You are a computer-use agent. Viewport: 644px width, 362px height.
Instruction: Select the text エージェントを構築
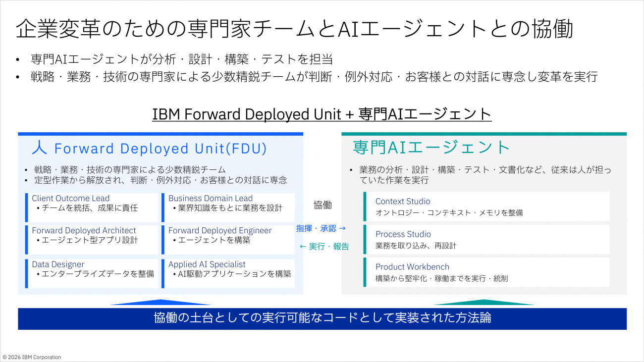(214, 240)
